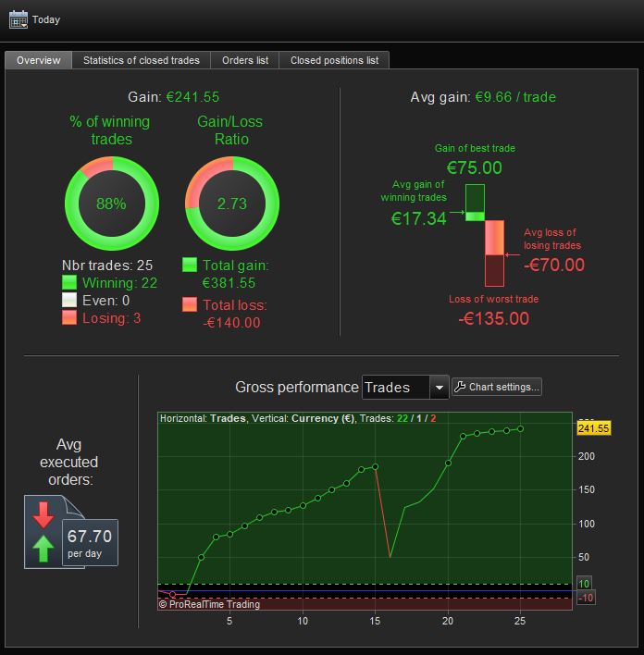Screen dimensions: 644x655
Task: Click the Today period label
Action: 46,19
